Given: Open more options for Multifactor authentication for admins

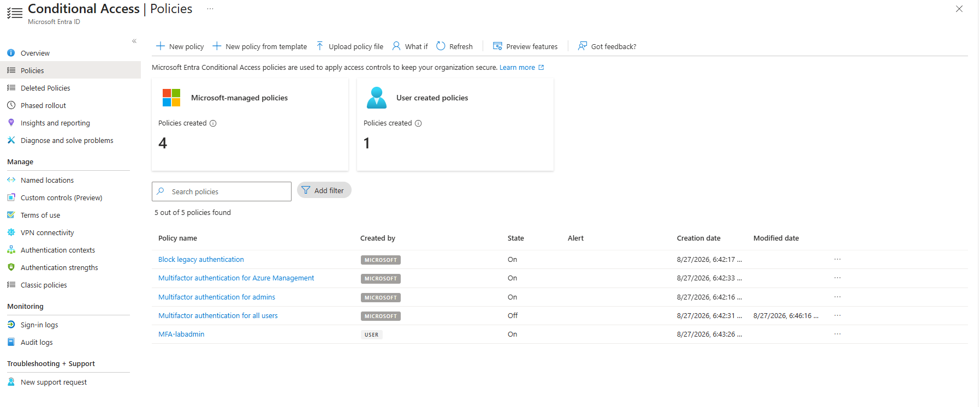Looking at the screenshot, I should [x=838, y=297].
